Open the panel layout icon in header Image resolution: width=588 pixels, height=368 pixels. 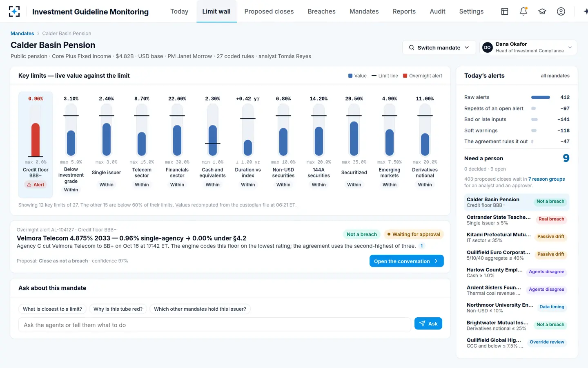pos(505,11)
